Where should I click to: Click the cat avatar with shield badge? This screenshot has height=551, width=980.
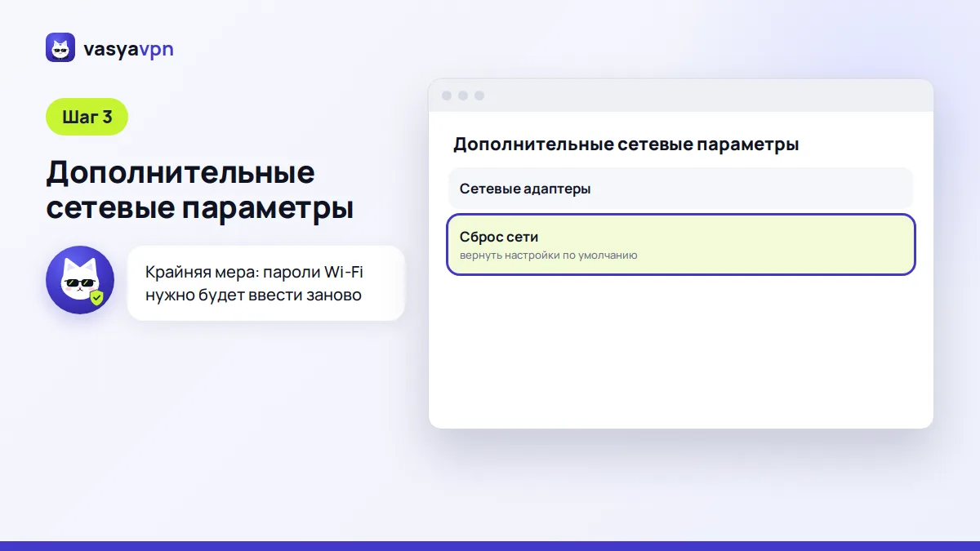80,280
